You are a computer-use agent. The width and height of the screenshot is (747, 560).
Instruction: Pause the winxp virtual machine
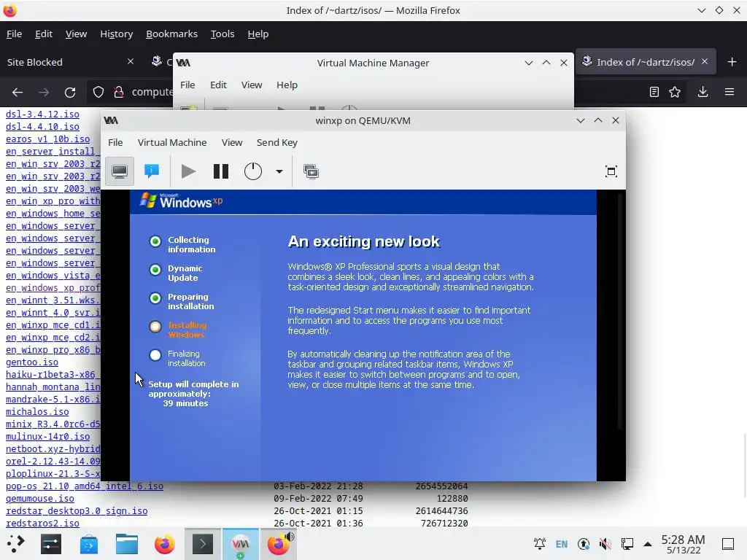tap(221, 171)
